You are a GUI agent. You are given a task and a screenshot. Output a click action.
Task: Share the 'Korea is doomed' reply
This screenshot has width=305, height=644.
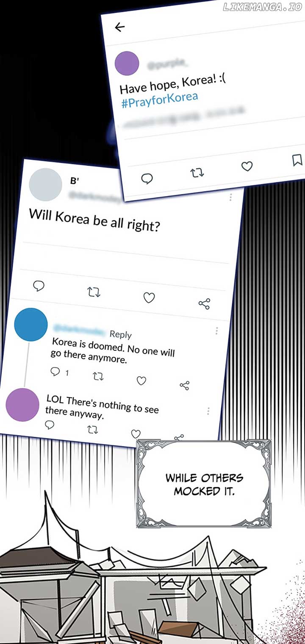click(184, 385)
